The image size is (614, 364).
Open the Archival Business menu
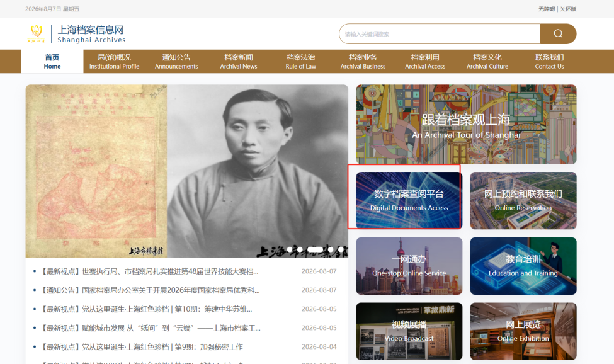point(363,62)
